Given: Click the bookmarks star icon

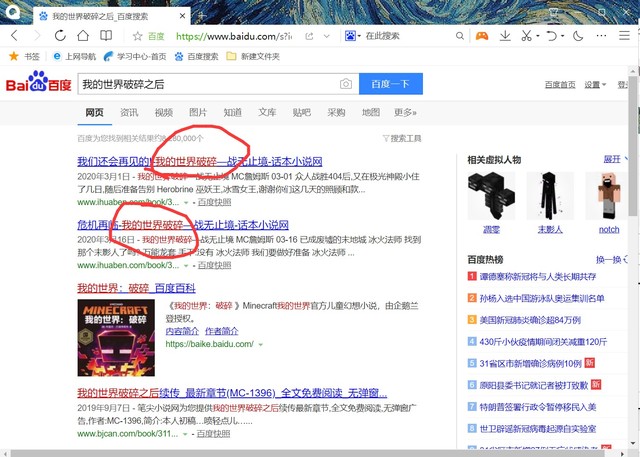Looking at the screenshot, I should tap(13, 56).
